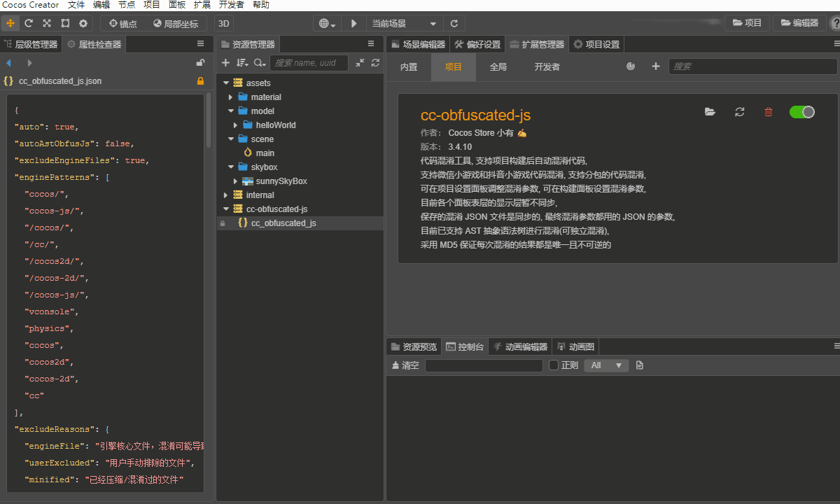This screenshot has height=504, width=840.
Task: Select the 内置 extensions tab
Action: pos(409,66)
